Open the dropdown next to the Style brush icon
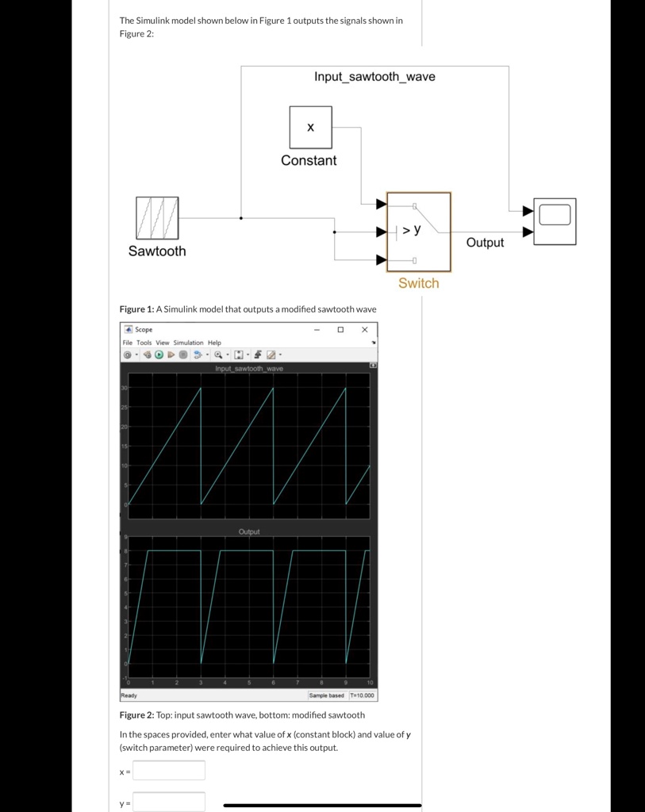This screenshot has width=645, height=812. point(280,354)
